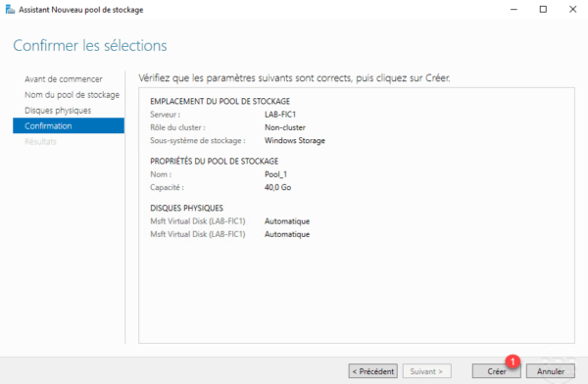Minimize the Assistant Nouveau pool window
The width and height of the screenshot is (588, 384).
(x=514, y=10)
